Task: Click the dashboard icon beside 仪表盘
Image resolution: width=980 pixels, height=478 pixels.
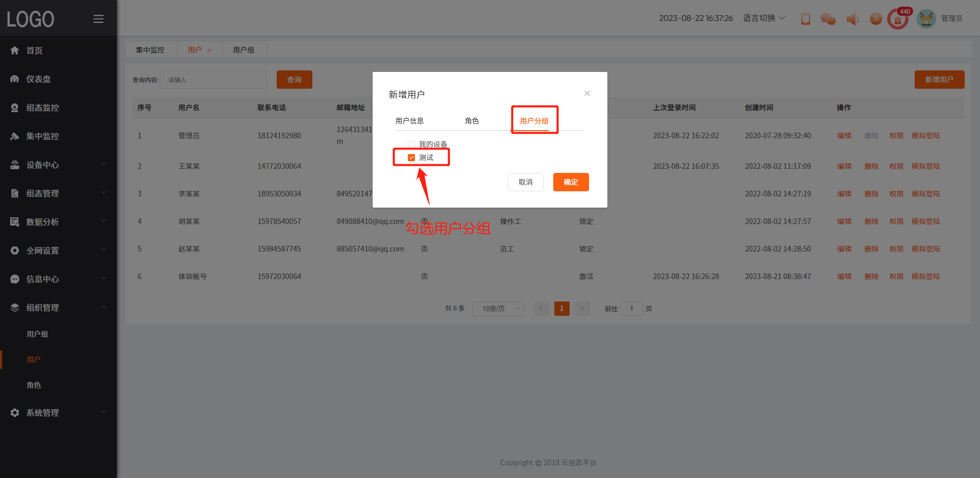Action: tap(15, 79)
